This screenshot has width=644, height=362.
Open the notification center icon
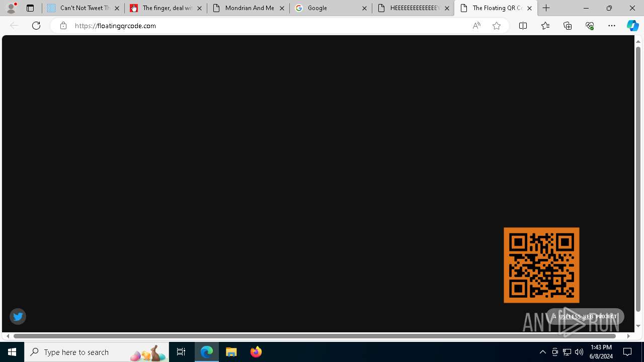click(628, 352)
